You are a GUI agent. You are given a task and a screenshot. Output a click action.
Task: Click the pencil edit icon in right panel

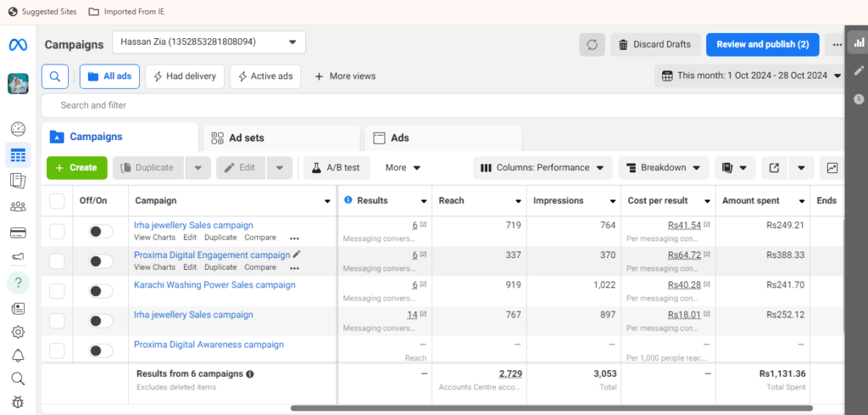(x=859, y=70)
